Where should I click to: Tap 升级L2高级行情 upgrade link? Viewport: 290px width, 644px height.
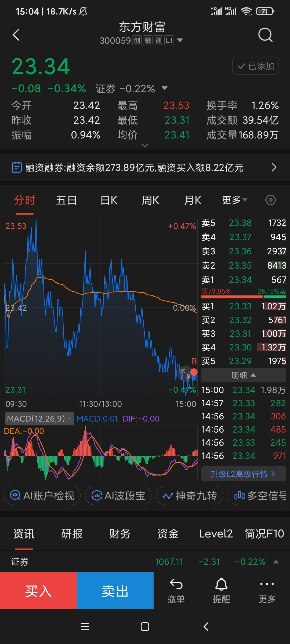(x=244, y=474)
